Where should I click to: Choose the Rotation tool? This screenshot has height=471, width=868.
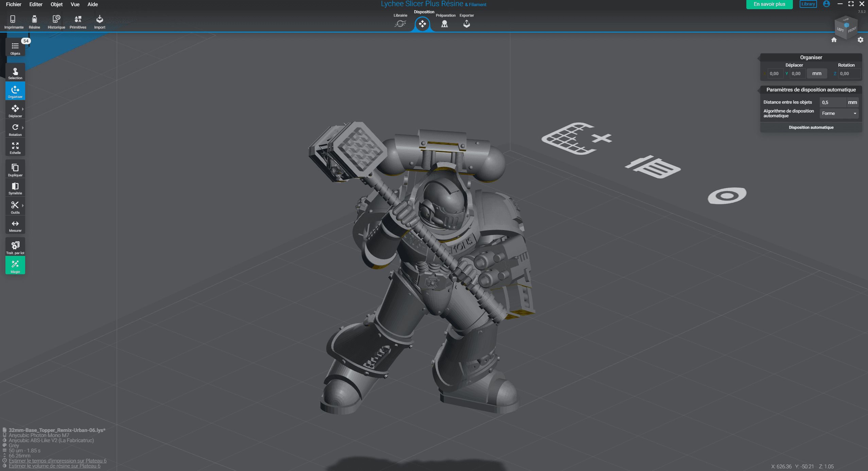(15, 129)
